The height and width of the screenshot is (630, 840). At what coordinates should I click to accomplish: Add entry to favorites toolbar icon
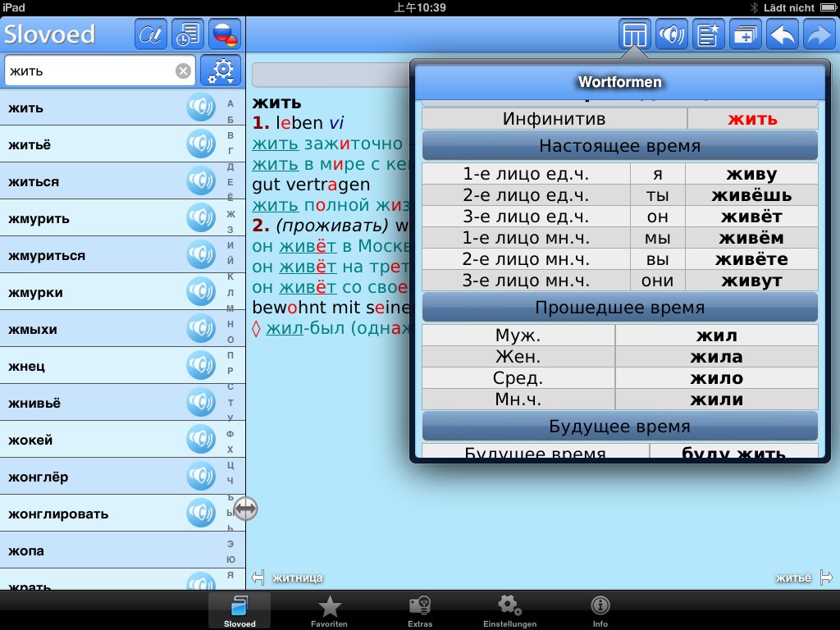coord(708,34)
